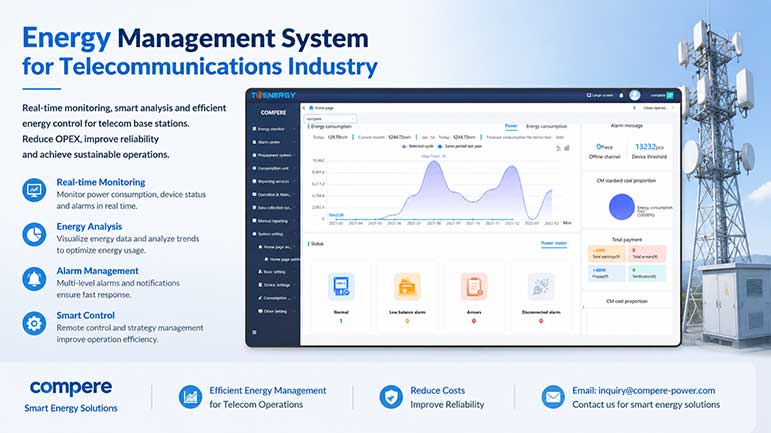Click the Normal meter status icon

click(x=341, y=286)
